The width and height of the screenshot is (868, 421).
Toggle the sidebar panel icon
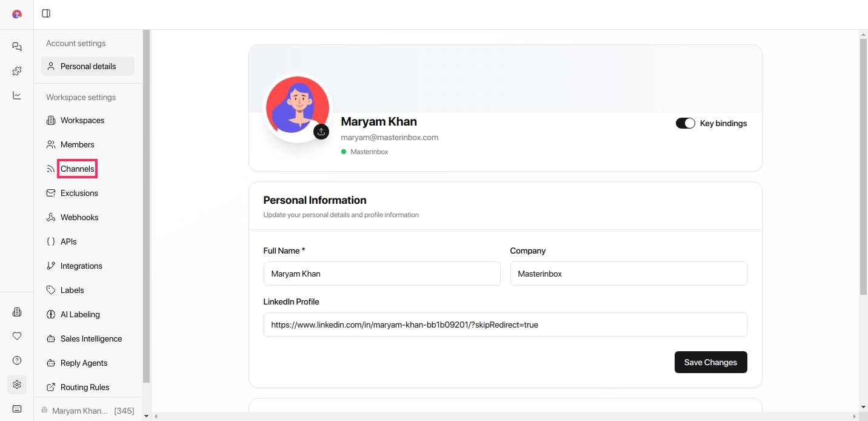click(46, 13)
